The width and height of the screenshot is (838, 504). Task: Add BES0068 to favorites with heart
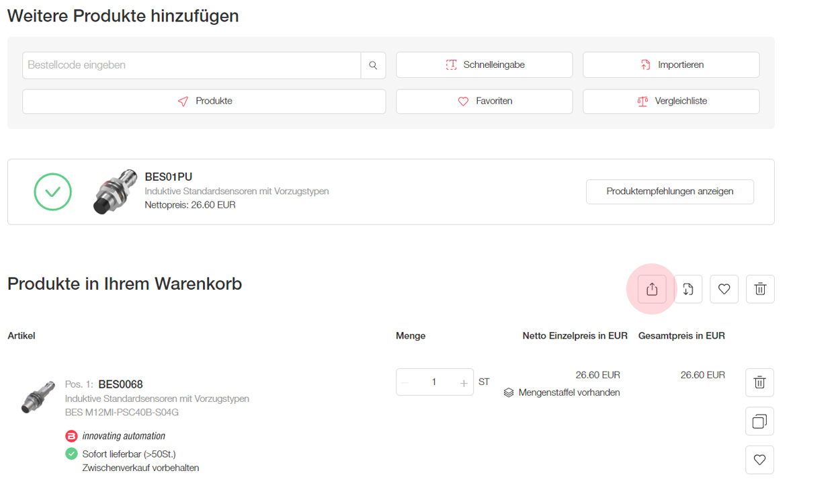759,460
